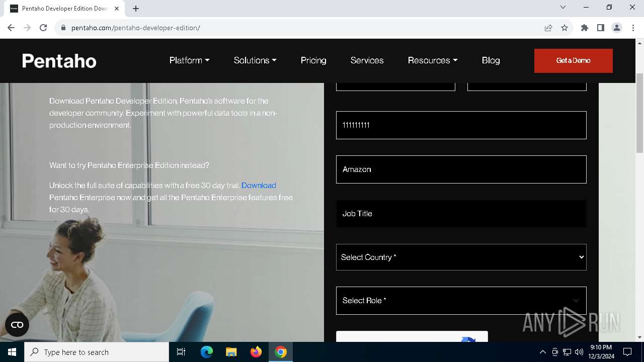The width and height of the screenshot is (644, 362).
Task: Open File Explorer from taskbar
Action: coord(231,352)
